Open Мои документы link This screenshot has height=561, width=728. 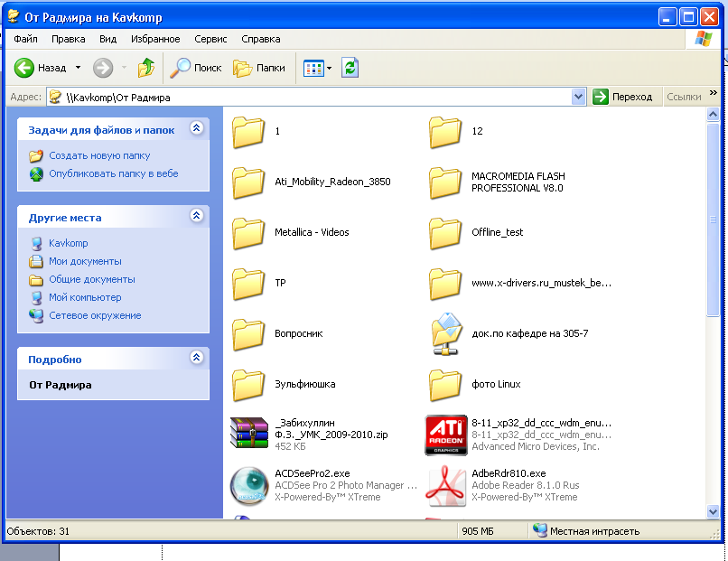86,261
